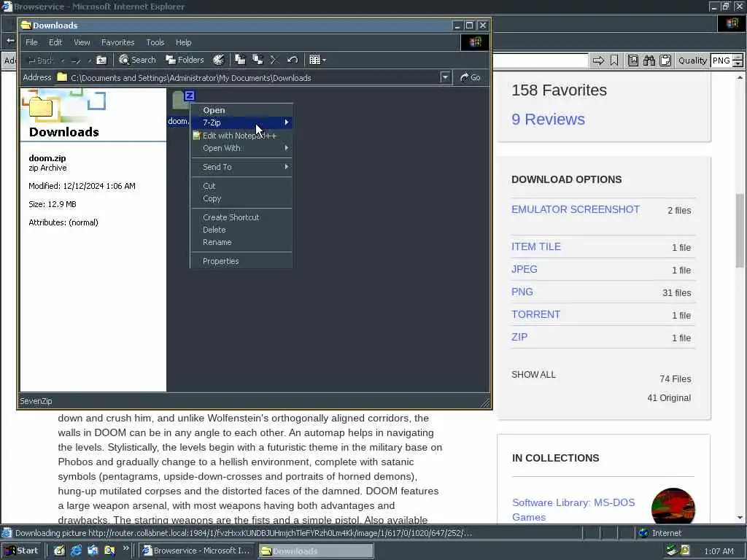
Task: Click the MS-DOS Games collection thumbnail
Action: pyautogui.click(x=673, y=507)
